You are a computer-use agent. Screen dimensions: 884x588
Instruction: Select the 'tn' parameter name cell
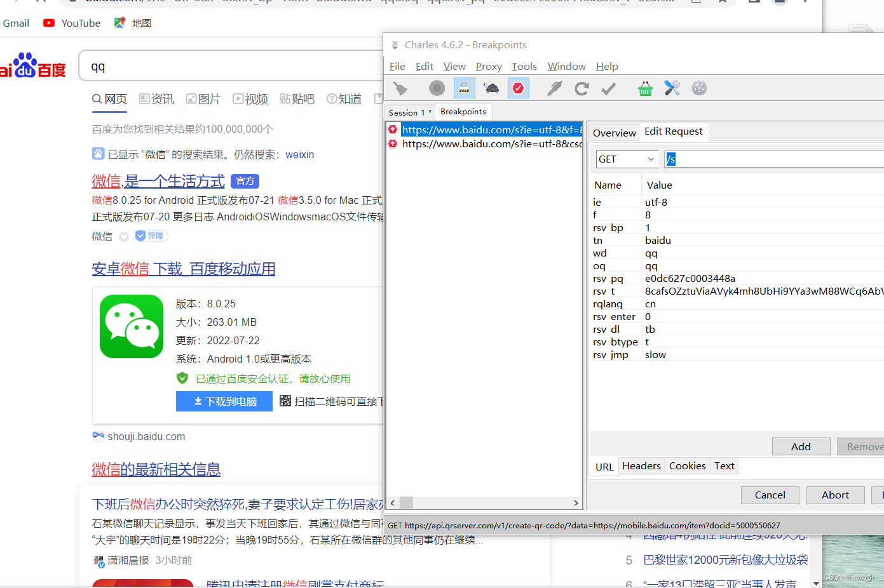click(616, 241)
